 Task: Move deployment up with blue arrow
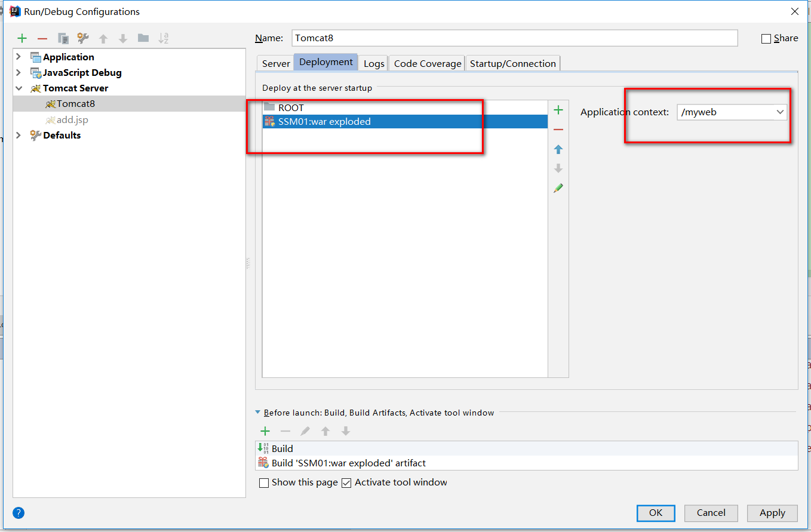pyautogui.click(x=558, y=149)
